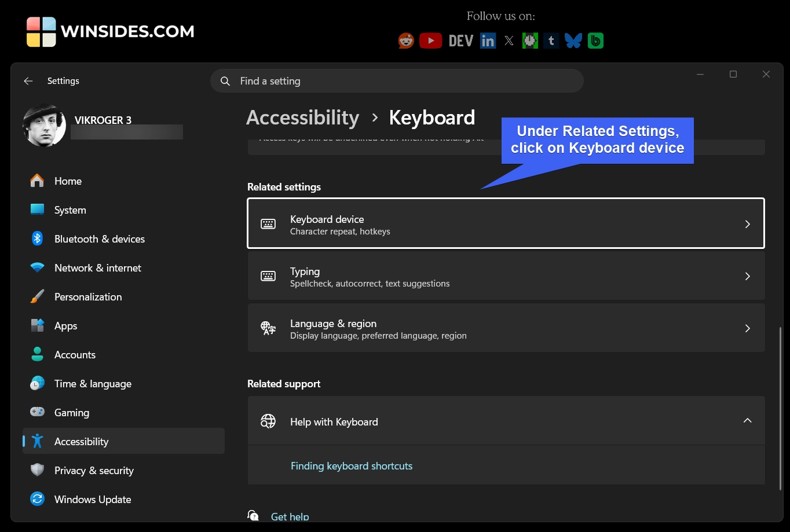Open Keyboard device related setting
790x532 pixels.
pos(506,223)
